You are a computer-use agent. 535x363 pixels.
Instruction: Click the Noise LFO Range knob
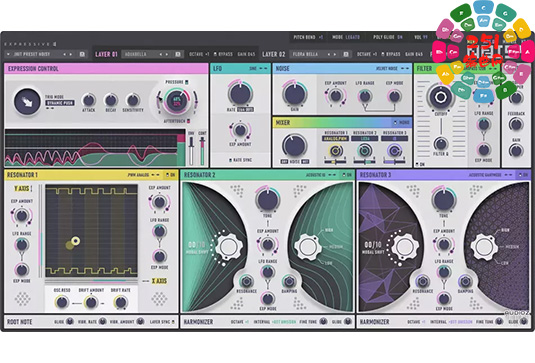[365, 96]
